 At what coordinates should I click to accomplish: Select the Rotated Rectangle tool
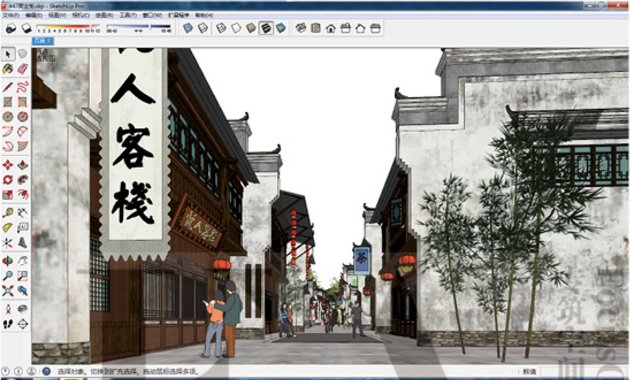22,102
